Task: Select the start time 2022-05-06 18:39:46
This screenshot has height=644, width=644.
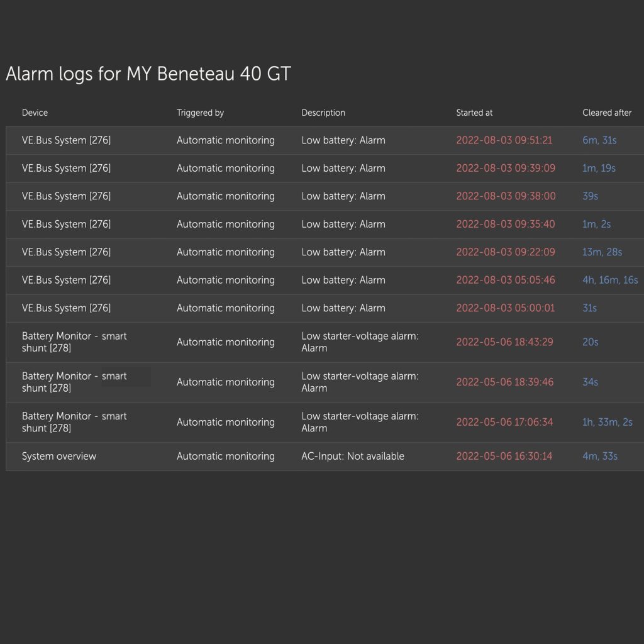Action: [505, 382]
